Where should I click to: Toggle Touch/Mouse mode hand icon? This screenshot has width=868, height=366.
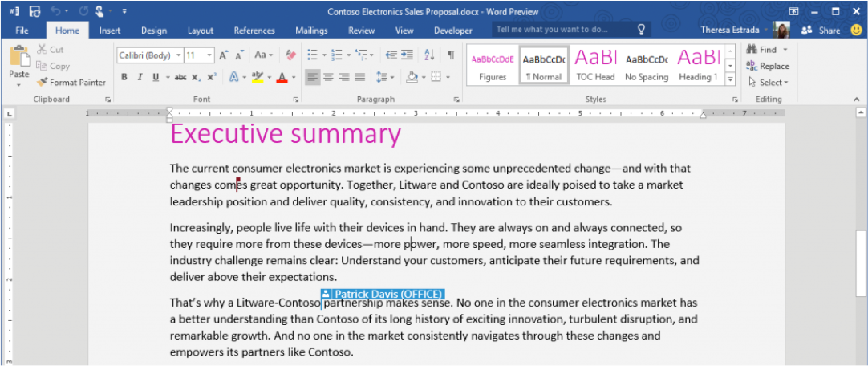click(x=100, y=11)
